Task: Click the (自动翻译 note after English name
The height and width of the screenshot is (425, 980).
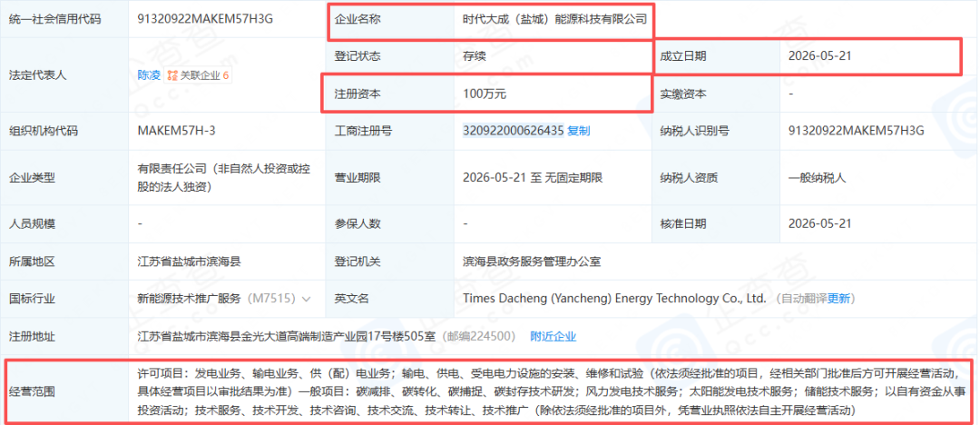Action: point(802,299)
